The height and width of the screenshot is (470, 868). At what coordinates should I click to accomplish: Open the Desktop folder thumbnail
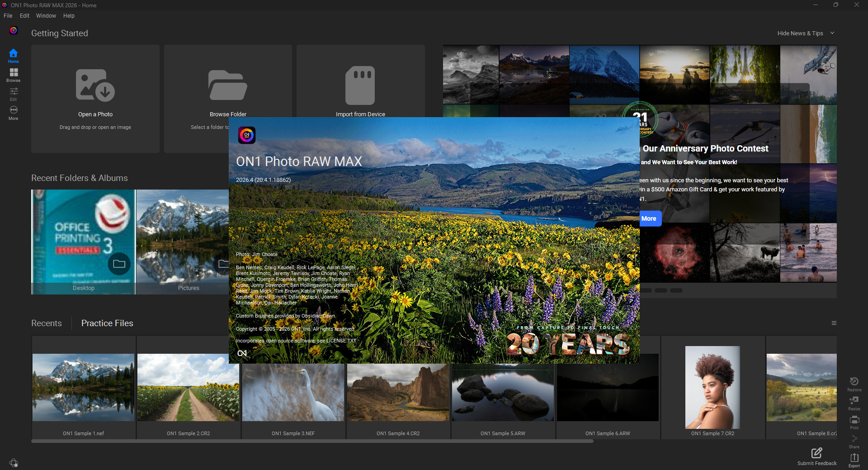[84, 242]
